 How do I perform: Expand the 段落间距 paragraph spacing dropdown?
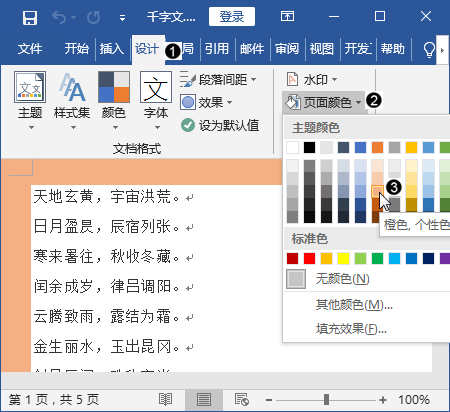coord(218,79)
